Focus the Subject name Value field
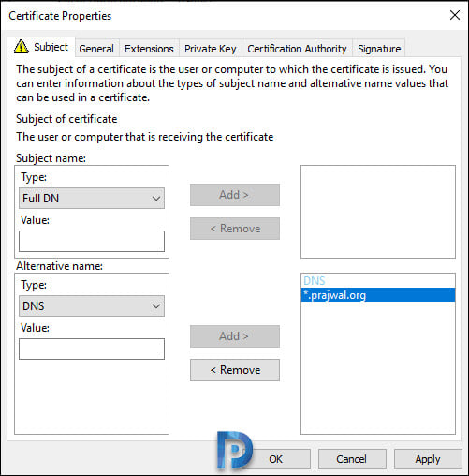Image resolution: width=469 pixels, height=476 pixels. [x=92, y=241]
